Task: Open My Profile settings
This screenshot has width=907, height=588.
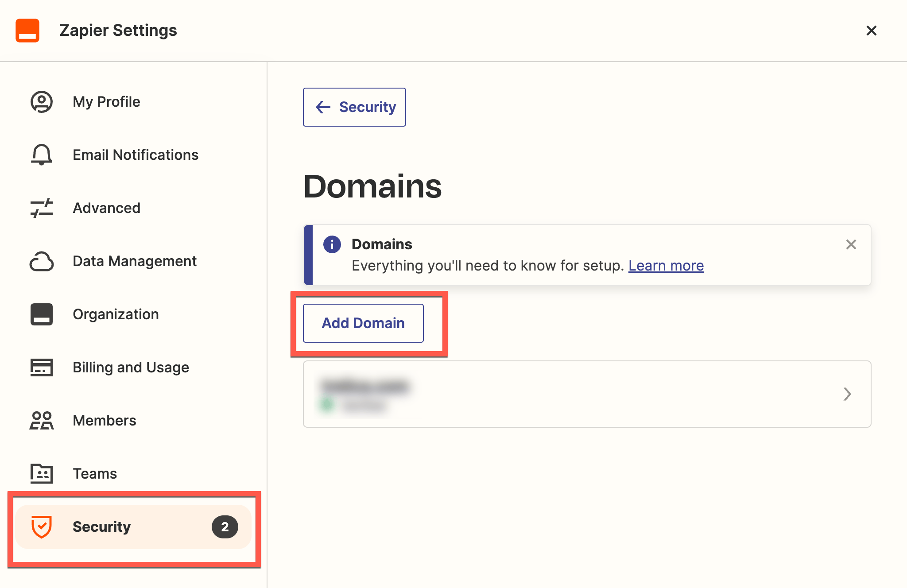Action: click(106, 102)
